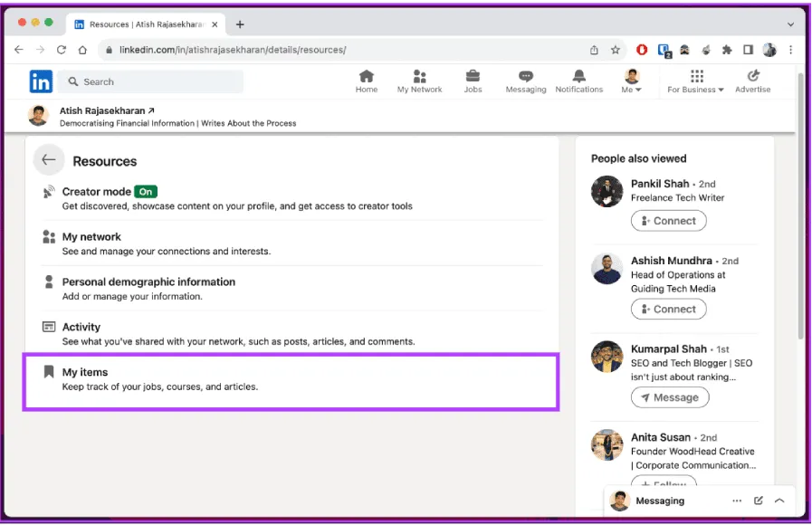
Task: Click the Advertise icon
Action: pyautogui.click(x=752, y=77)
